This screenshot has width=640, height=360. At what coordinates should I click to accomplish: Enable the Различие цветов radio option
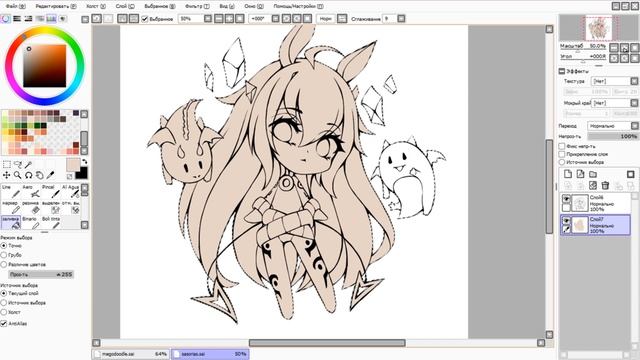[x=4, y=264]
